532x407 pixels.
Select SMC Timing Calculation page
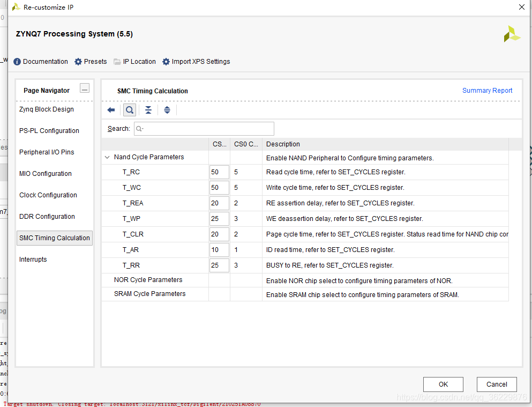click(55, 238)
